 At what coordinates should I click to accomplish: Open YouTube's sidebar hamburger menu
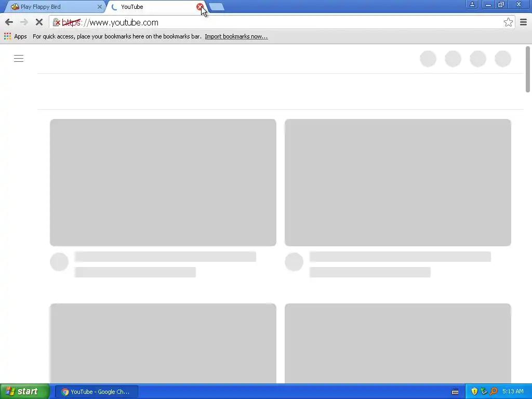pyautogui.click(x=19, y=58)
